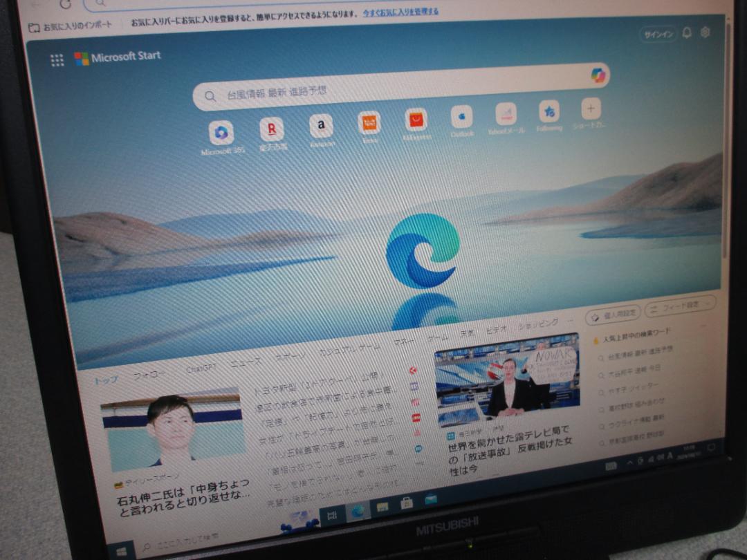Click the 今すぐお気に入りを管理する link
The width and height of the screenshot is (747, 560).
[x=400, y=11]
